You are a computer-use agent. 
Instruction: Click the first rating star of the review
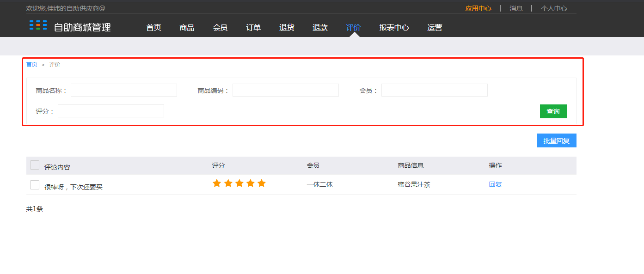[217, 183]
